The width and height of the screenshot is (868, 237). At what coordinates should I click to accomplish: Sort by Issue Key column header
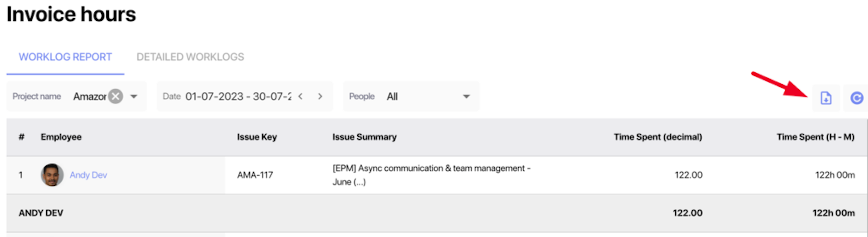click(x=257, y=137)
